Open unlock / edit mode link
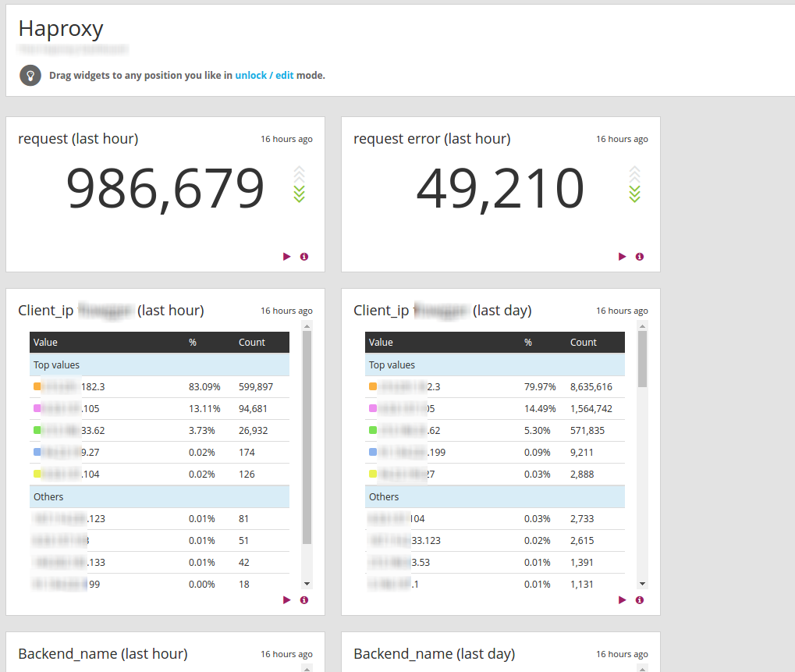 [x=267, y=74]
